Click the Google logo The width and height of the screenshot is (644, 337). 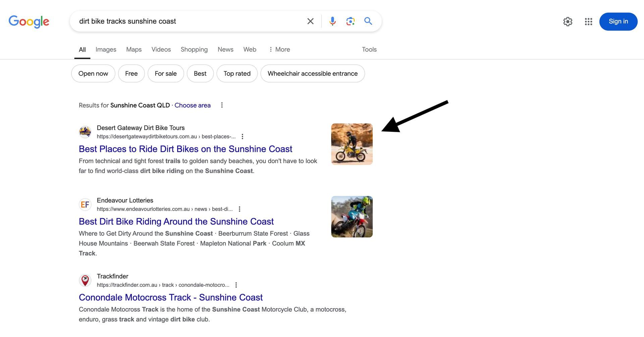(x=29, y=21)
